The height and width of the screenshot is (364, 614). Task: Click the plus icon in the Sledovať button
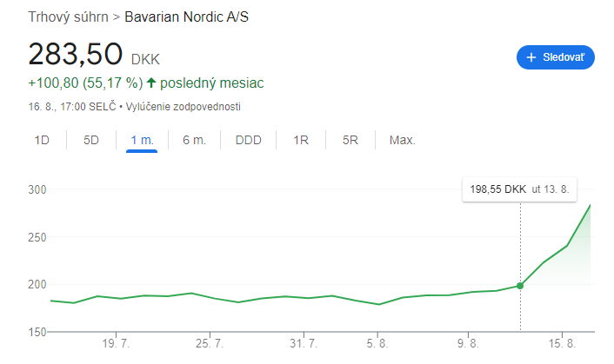tap(531, 57)
